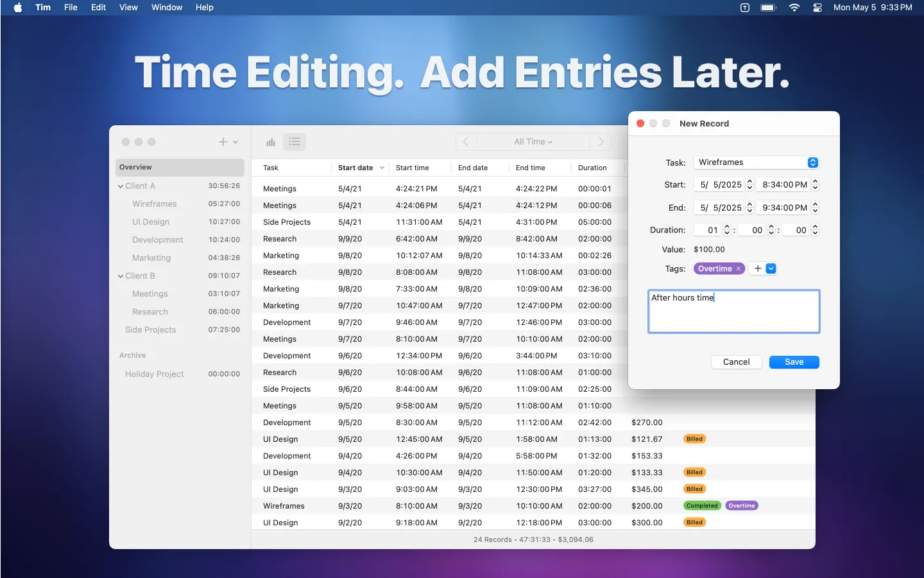This screenshot has width=924, height=578.
Task: Click the plus add button in sidebar
Action: (223, 142)
